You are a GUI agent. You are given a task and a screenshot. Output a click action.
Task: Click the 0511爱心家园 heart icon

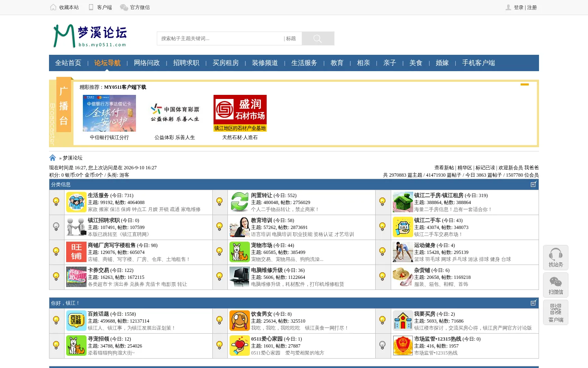[x=239, y=346]
